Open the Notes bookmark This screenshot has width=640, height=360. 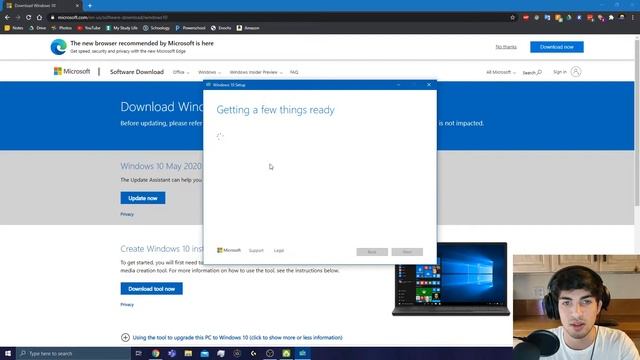click(14, 28)
